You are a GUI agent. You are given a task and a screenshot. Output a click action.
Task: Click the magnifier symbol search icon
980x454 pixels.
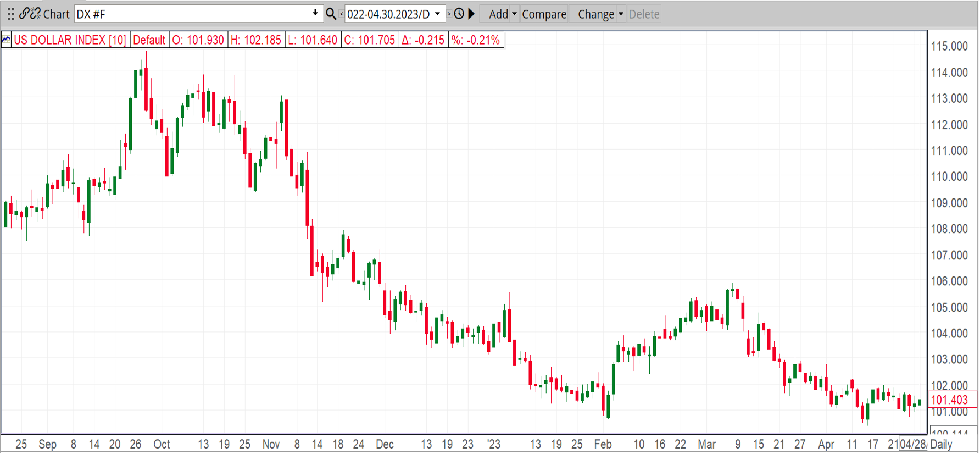click(x=331, y=14)
